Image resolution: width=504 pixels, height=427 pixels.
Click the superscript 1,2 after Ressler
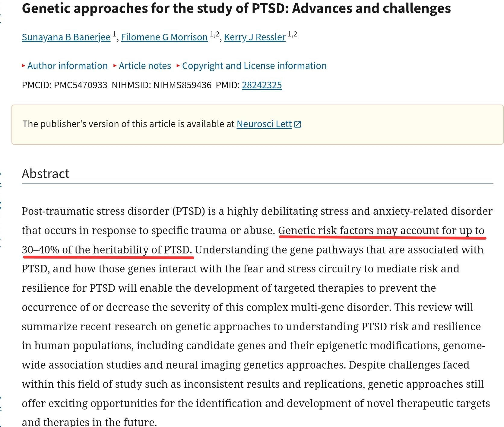[292, 34]
